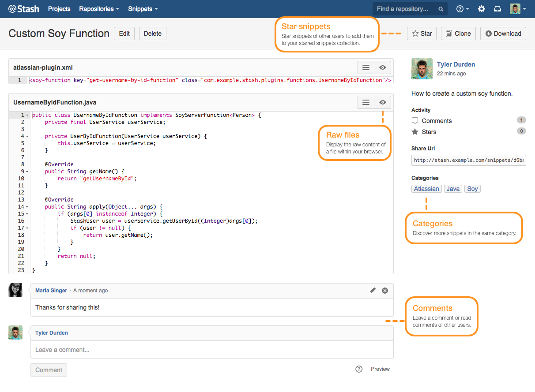535x392 pixels.
Task: Toggle raw view of atlassian-plugin.xml with eye icon
Action: (382, 67)
